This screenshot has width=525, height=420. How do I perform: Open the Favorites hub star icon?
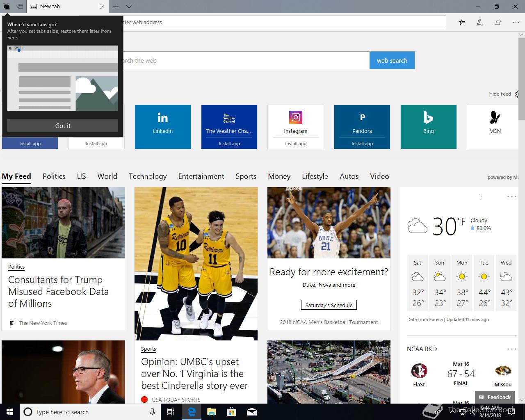(462, 22)
